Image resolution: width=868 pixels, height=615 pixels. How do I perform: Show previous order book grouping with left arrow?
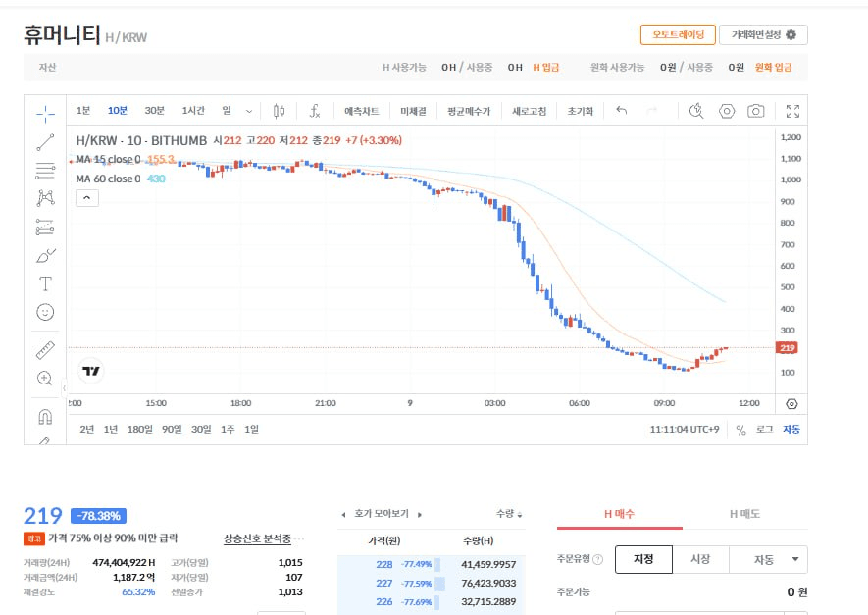[x=344, y=515]
